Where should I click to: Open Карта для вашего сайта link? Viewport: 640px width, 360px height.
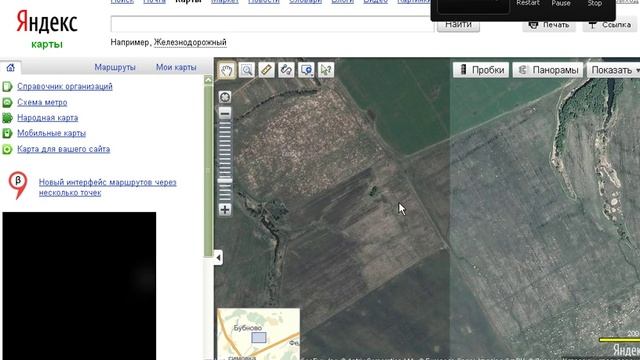point(63,149)
